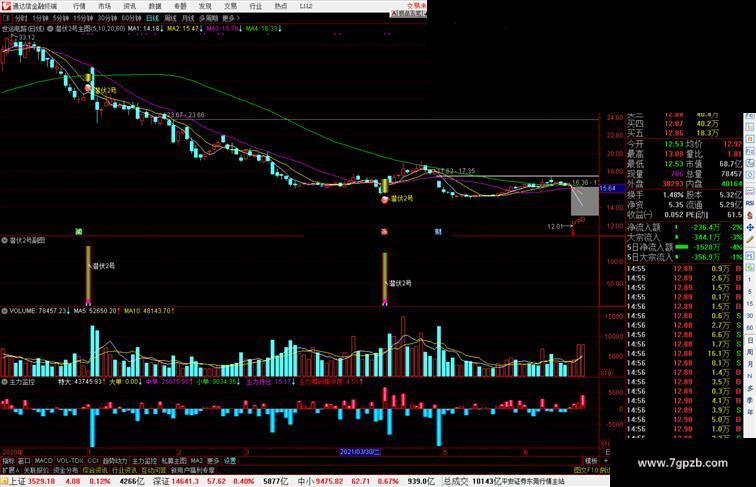756x487 pixels.
Task: Click the 财 marker in chart
Action: pyautogui.click(x=438, y=232)
